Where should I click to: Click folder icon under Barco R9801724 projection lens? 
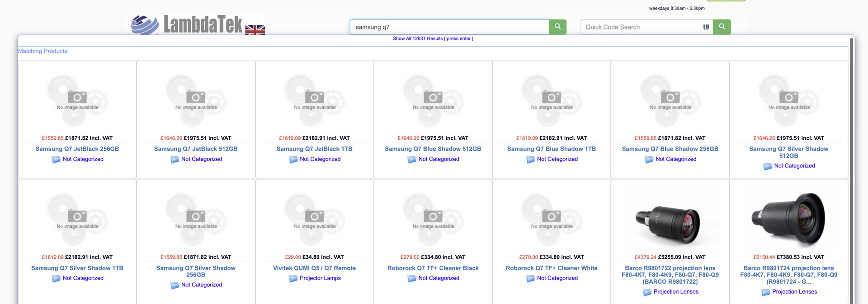point(766,292)
